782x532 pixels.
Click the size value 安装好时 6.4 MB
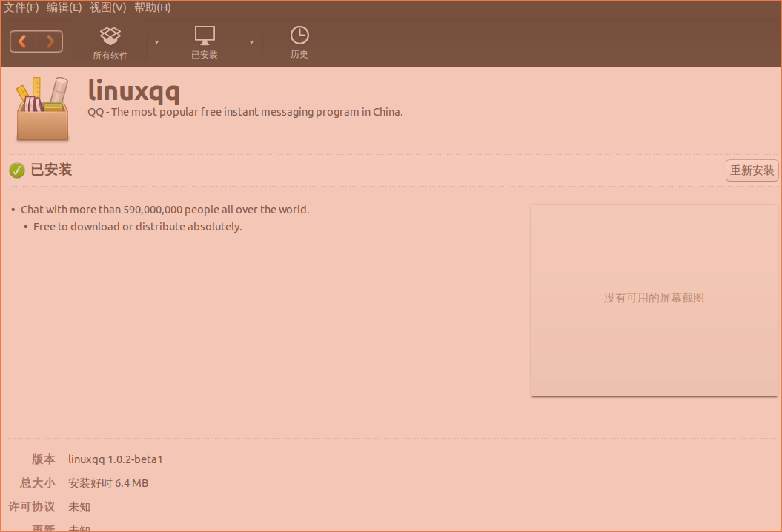tap(108, 483)
